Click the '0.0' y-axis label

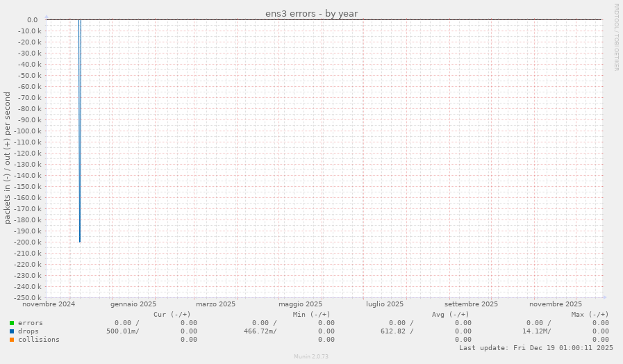coord(33,20)
